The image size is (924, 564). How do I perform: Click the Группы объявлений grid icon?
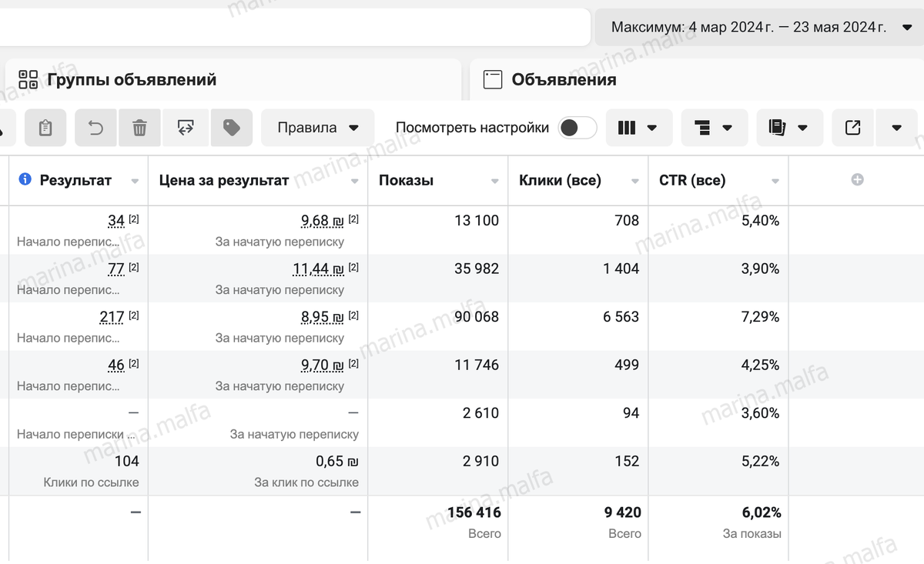28,79
